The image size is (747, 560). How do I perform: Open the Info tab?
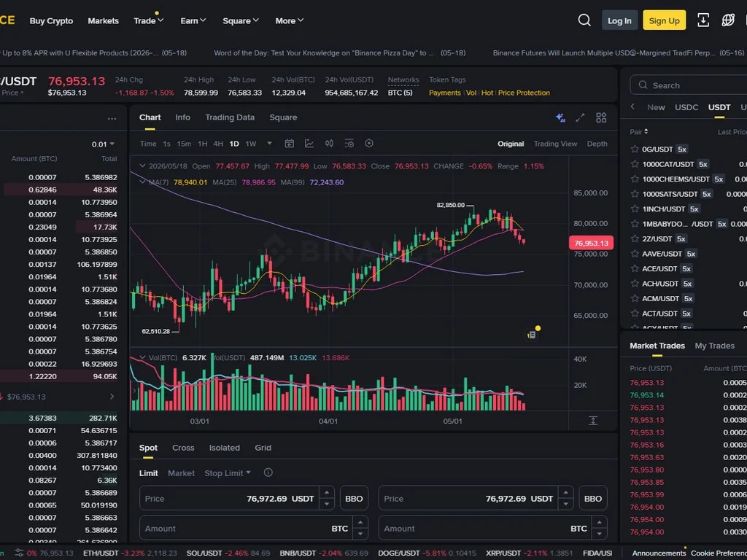pyautogui.click(x=182, y=117)
